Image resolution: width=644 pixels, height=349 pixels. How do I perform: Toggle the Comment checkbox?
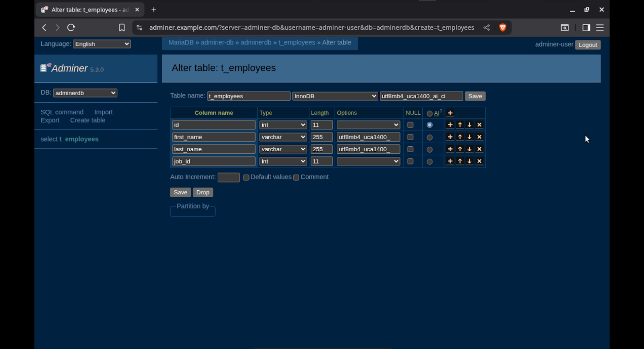point(296,178)
